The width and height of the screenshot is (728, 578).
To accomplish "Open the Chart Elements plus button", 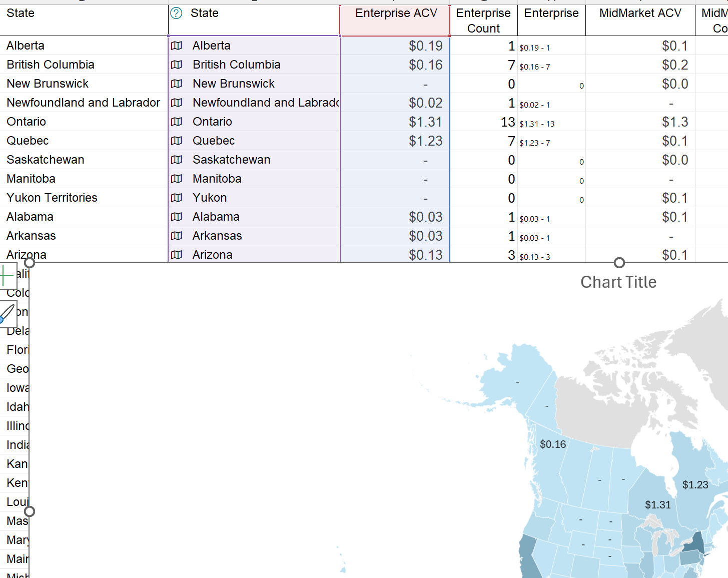I will 8,275.
